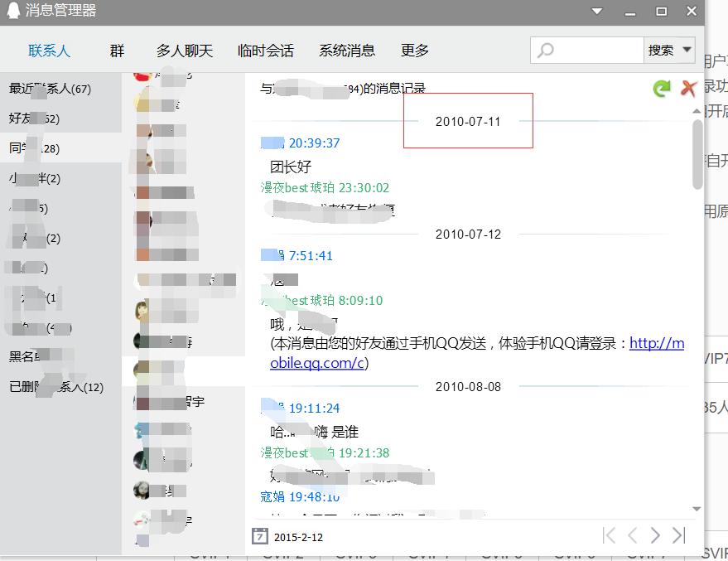
Task: Click the magnifier icon in the search box
Action: (x=547, y=50)
